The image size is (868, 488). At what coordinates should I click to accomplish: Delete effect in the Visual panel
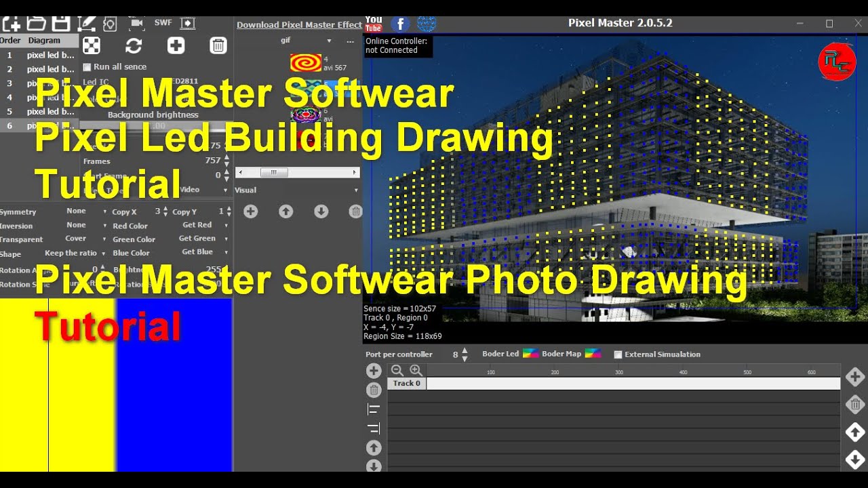pyautogui.click(x=355, y=211)
